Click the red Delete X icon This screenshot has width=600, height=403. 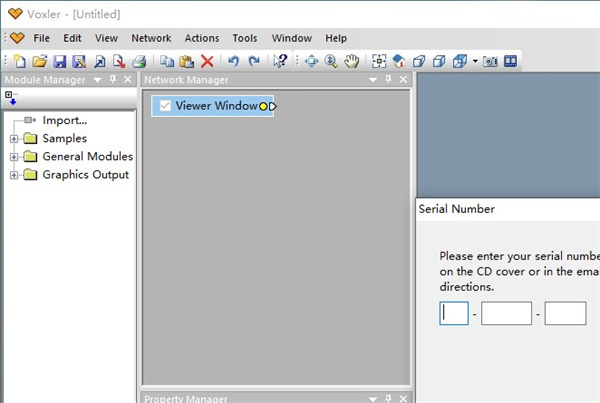click(x=207, y=61)
